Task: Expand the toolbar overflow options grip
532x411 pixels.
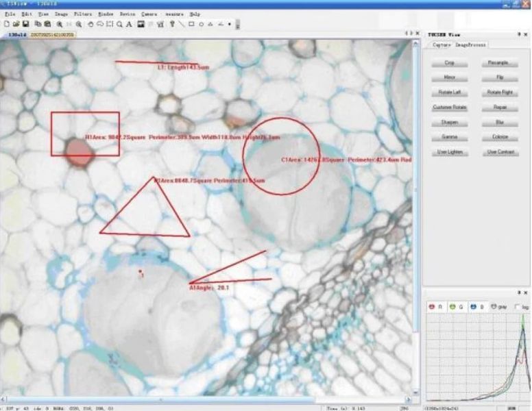Action: click(x=237, y=25)
